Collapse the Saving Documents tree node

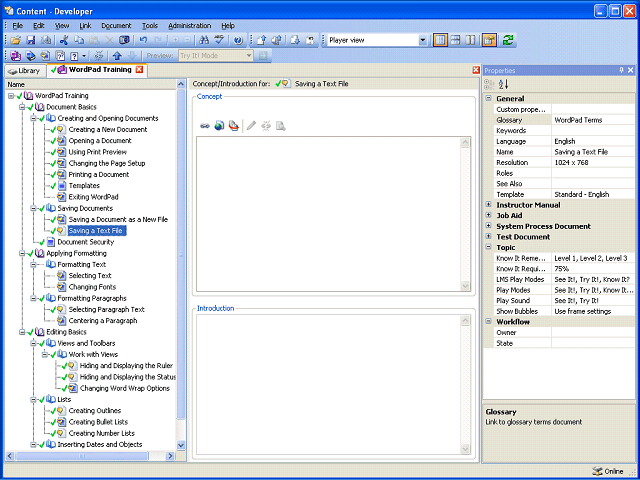(33, 208)
